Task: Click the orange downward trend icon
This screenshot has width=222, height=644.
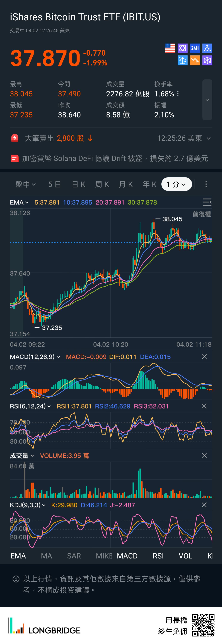Action: (x=195, y=61)
